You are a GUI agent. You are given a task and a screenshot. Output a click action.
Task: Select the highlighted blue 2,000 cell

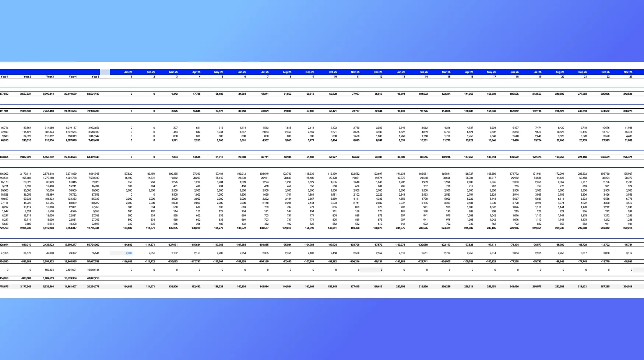129,253
